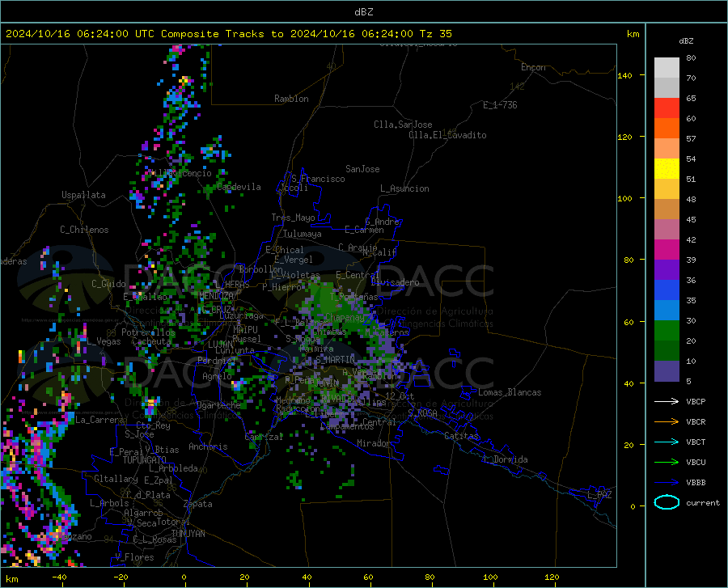Click the Zapata place label

point(198,504)
